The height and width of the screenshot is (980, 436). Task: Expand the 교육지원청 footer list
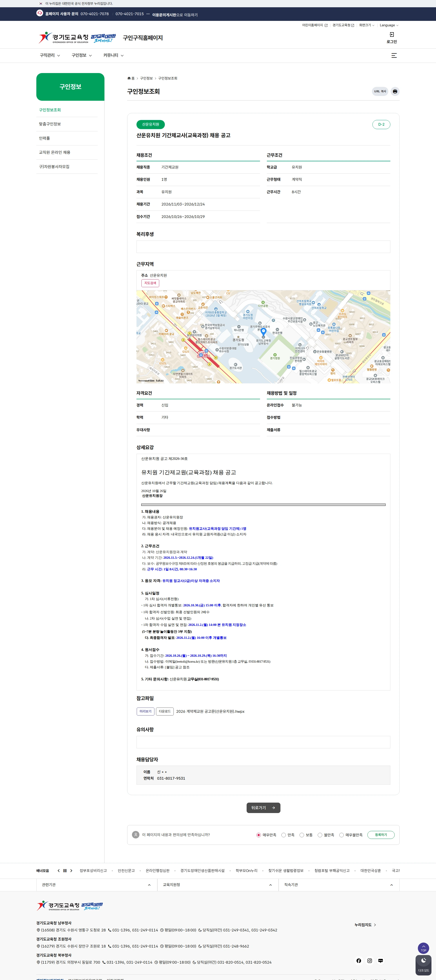tap(218, 885)
